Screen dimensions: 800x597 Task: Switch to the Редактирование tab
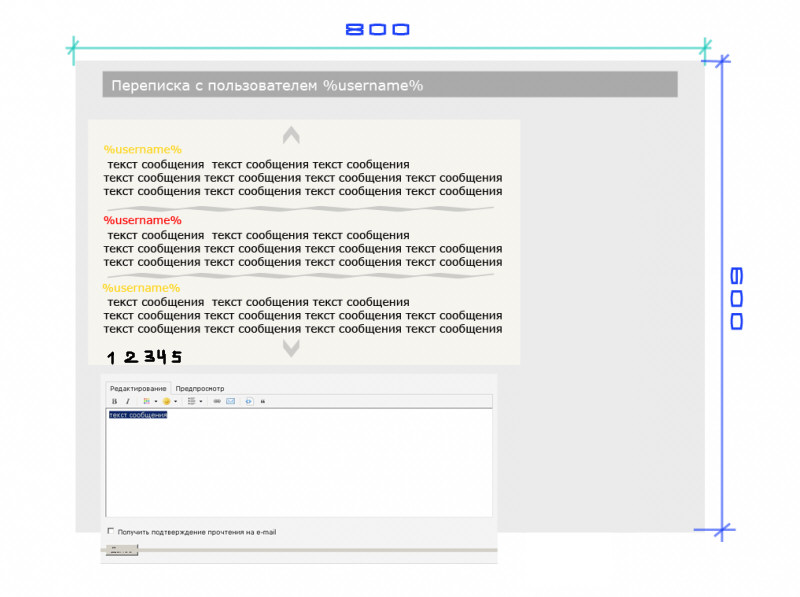pos(138,388)
